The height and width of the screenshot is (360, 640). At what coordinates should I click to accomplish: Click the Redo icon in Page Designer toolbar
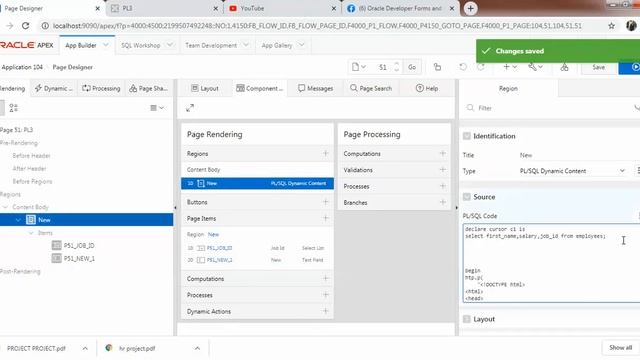[x=481, y=67]
